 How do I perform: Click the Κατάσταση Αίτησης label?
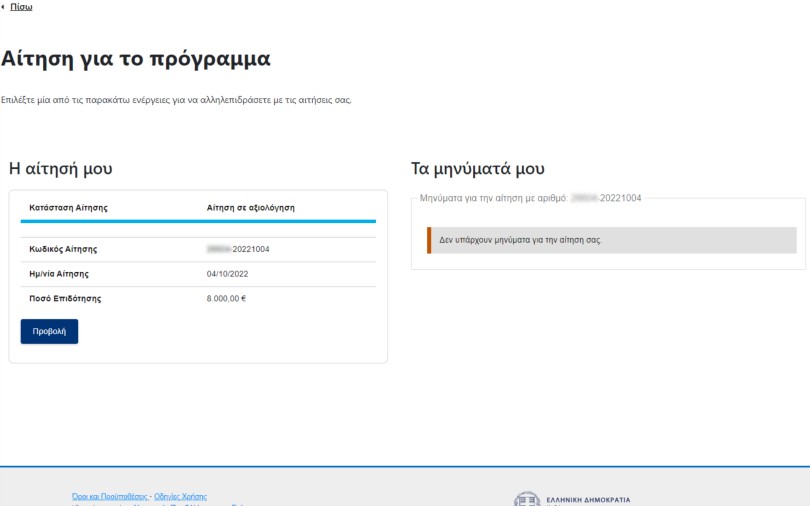pos(68,208)
